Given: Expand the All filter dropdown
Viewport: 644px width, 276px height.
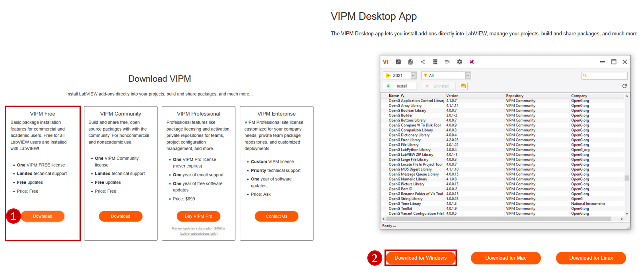Looking at the screenshot, I should pos(467,76).
